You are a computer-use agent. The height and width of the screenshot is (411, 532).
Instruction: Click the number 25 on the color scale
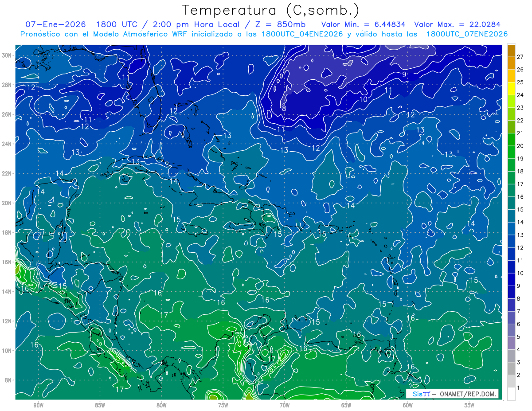(x=520, y=82)
